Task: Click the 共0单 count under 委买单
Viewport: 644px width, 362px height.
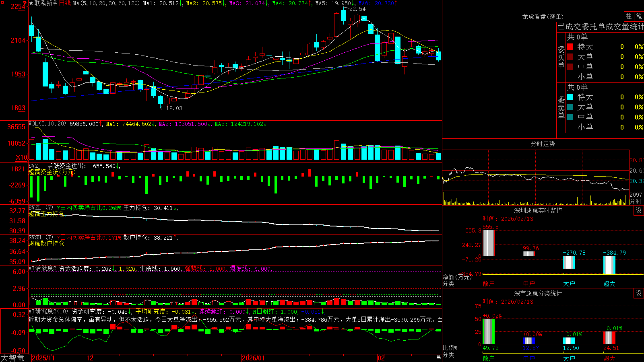Action: (577, 37)
